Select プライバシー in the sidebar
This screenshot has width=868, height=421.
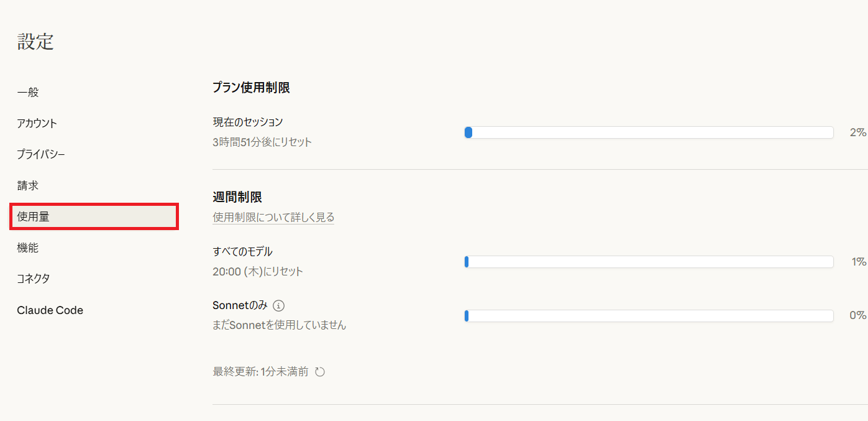41,154
